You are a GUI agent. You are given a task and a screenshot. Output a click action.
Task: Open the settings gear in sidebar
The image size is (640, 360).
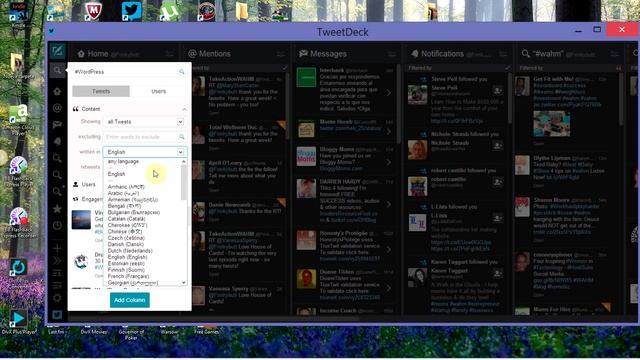[57, 298]
